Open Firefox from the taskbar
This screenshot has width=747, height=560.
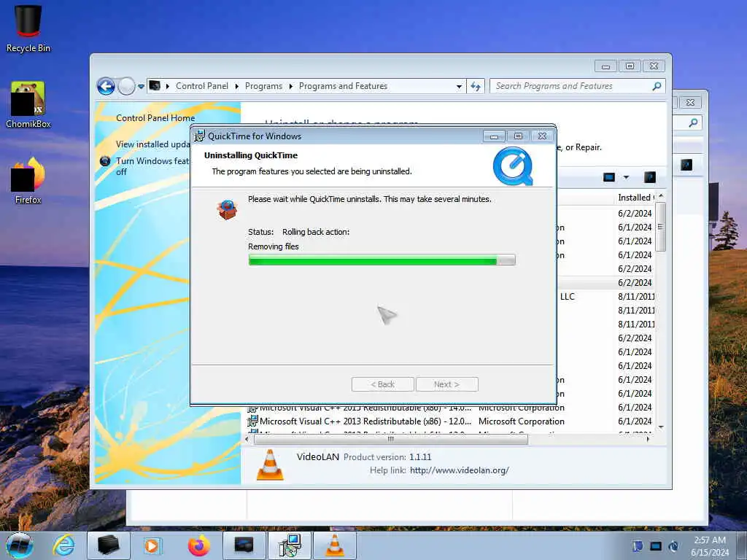pos(198,545)
